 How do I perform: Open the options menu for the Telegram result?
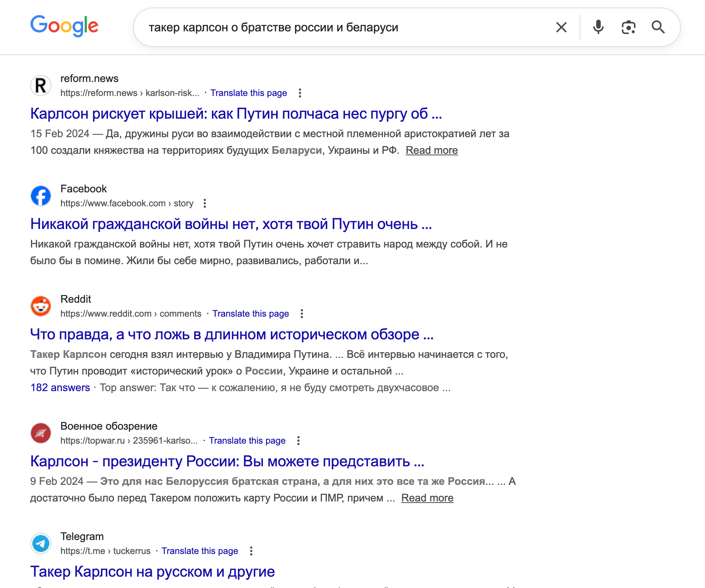251,551
